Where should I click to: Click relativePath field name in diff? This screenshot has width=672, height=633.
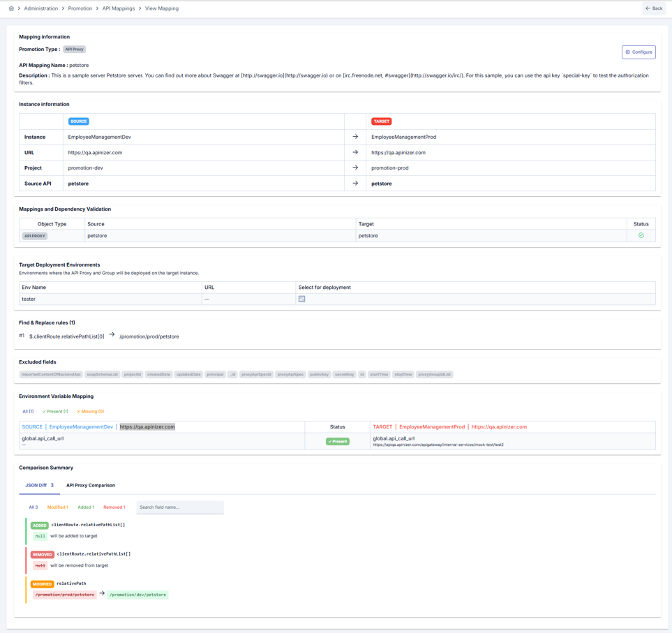pyautogui.click(x=71, y=583)
